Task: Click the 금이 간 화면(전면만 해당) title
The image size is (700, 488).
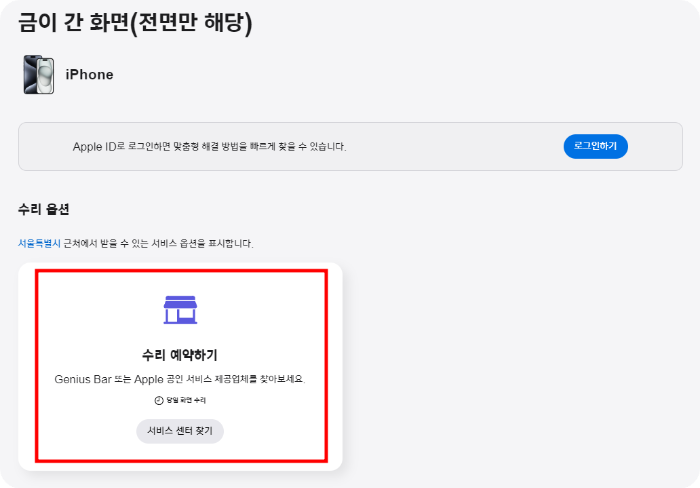Action: (135, 22)
